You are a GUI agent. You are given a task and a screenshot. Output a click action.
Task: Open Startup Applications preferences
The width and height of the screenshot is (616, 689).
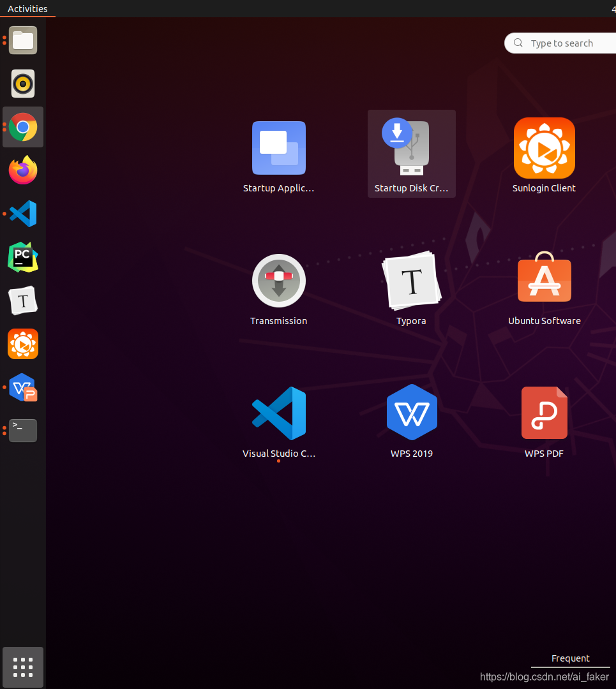[x=279, y=147]
